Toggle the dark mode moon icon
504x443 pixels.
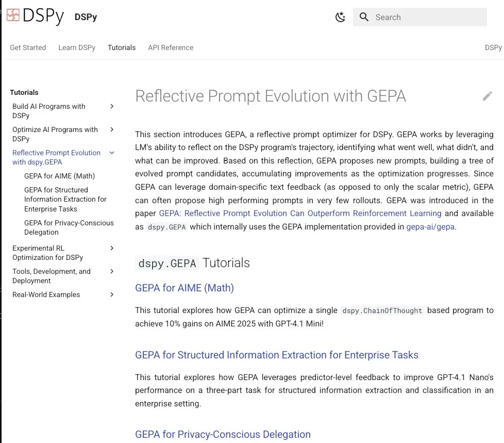point(340,17)
